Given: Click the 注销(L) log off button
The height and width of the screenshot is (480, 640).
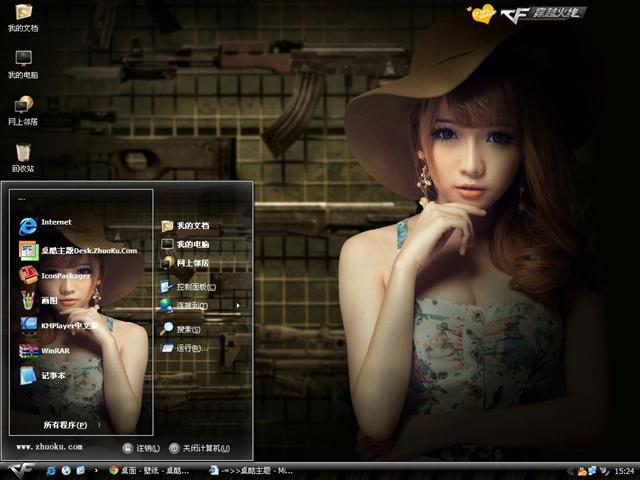Looking at the screenshot, I should point(142,448).
